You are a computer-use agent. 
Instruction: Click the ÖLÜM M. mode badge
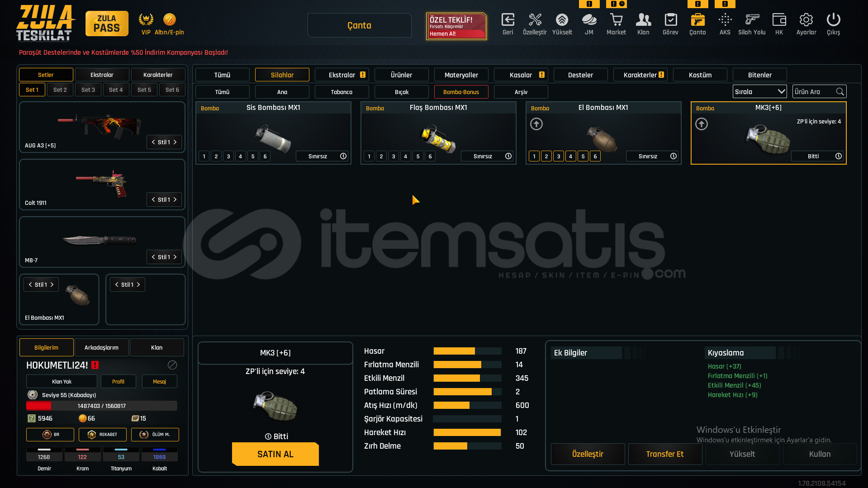click(x=155, y=435)
